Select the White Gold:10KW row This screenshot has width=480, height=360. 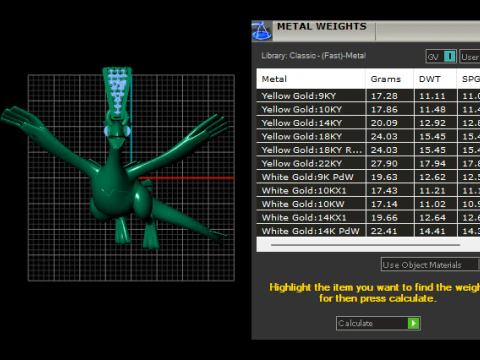tap(368, 204)
